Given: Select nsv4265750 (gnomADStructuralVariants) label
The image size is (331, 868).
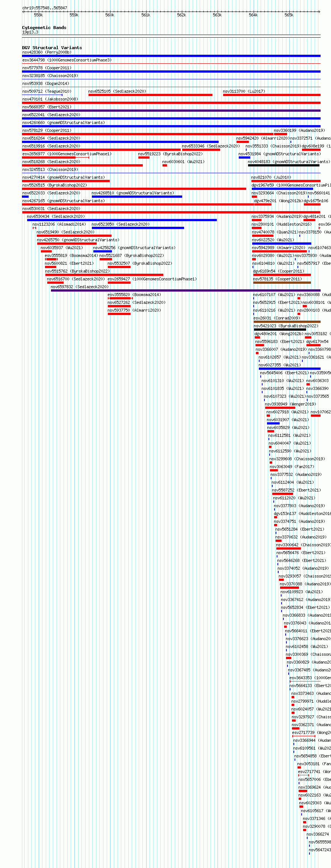Looking at the screenshot, I should click(x=78, y=240).
